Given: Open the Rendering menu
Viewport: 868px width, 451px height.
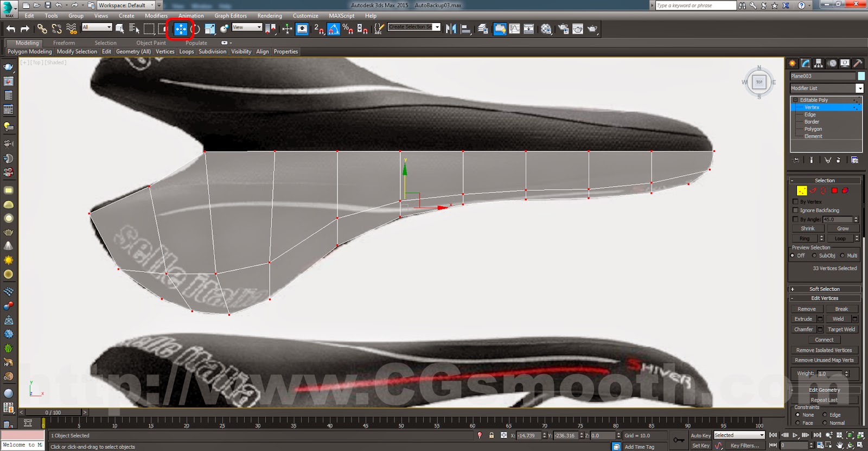Looking at the screenshot, I should point(270,16).
